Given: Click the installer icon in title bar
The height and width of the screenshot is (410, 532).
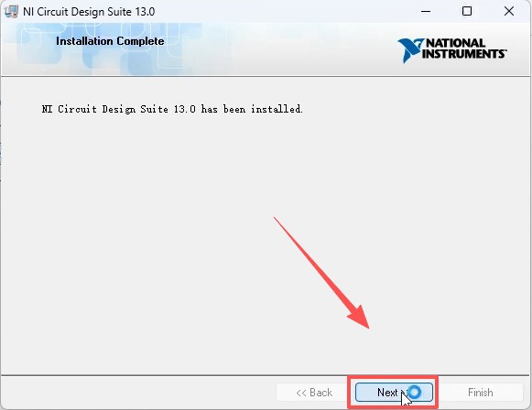Looking at the screenshot, I should (x=11, y=12).
